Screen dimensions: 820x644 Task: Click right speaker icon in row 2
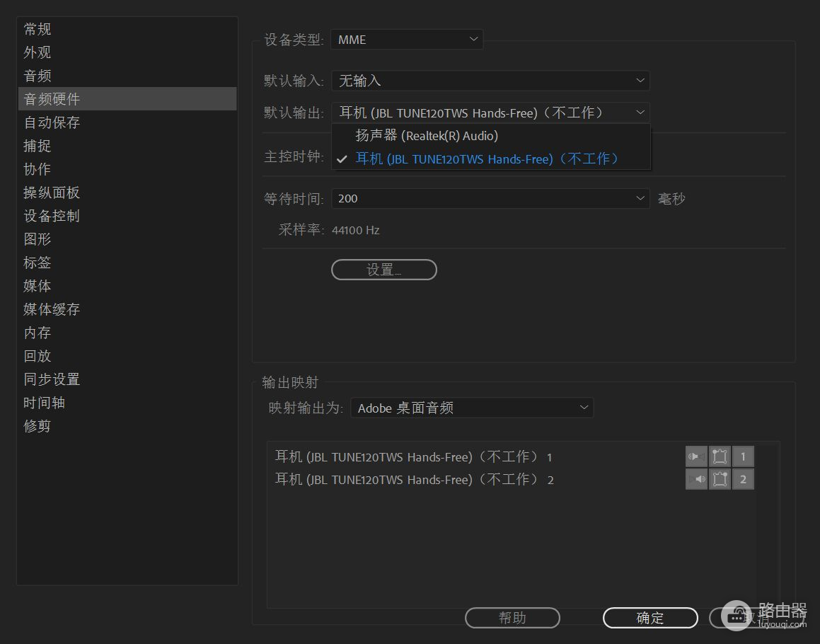696,479
